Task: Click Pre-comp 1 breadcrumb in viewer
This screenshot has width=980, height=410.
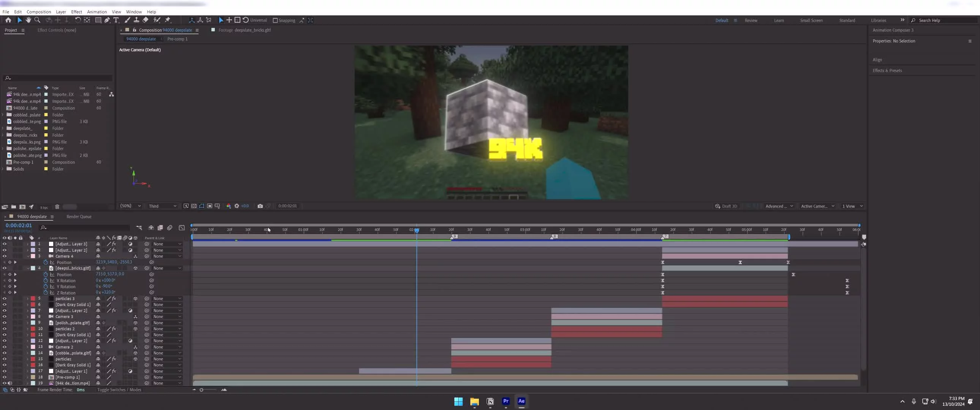Action: pyautogui.click(x=177, y=39)
